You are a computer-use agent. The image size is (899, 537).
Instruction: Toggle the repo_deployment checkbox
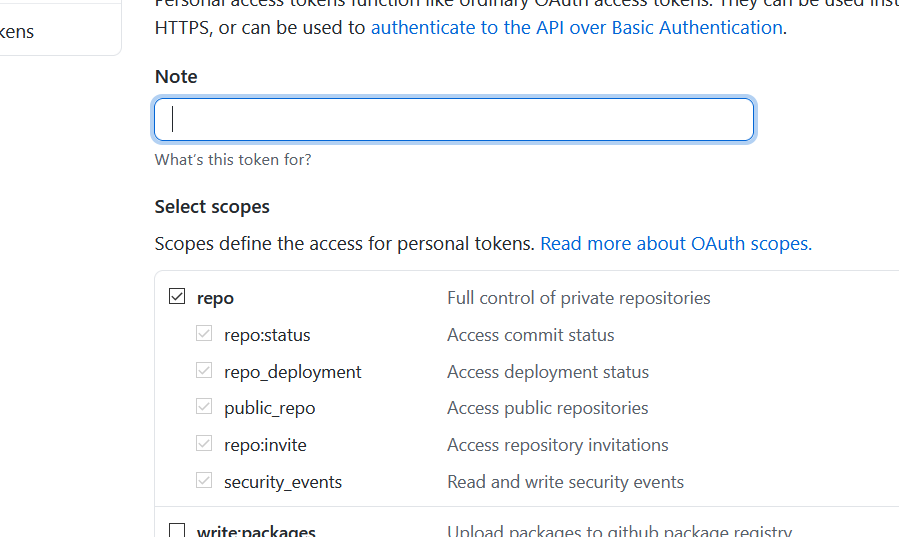pos(204,371)
